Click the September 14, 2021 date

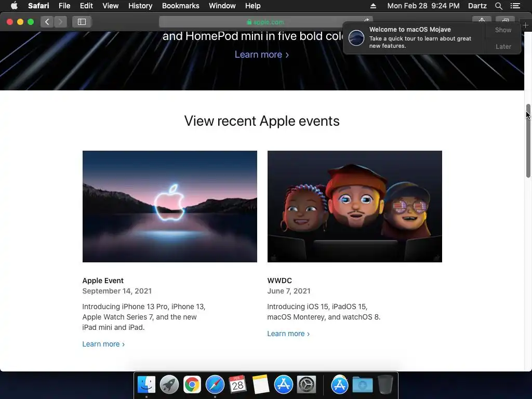pyautogui.click(x=117, y=291)
